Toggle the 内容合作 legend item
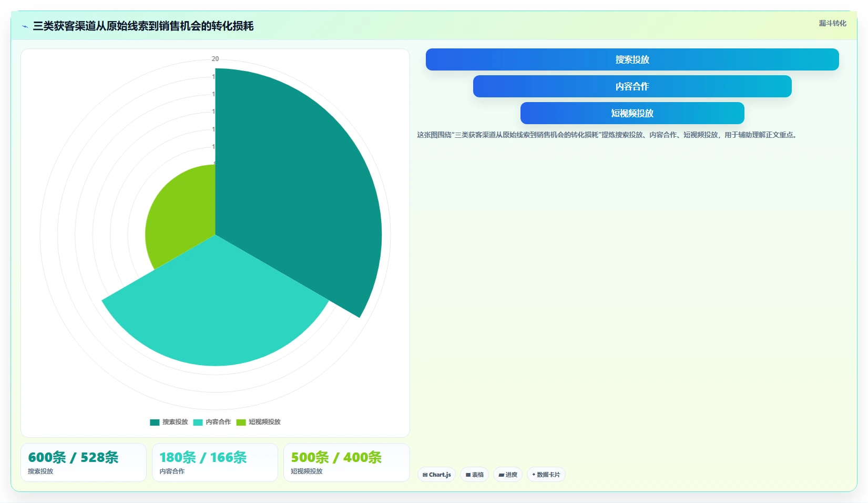Screen dimensions: 868x503 pos(212,422)
